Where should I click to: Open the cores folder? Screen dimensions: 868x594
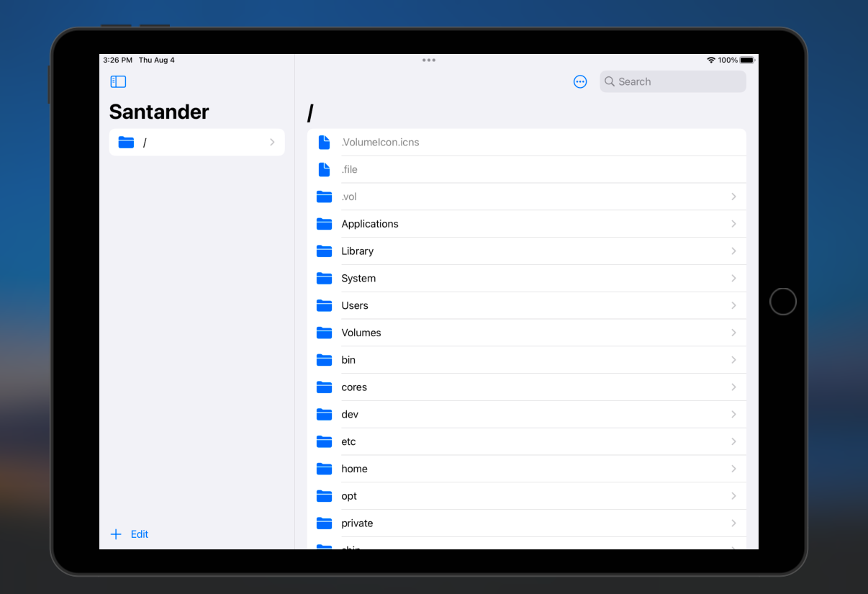[527, 387]
